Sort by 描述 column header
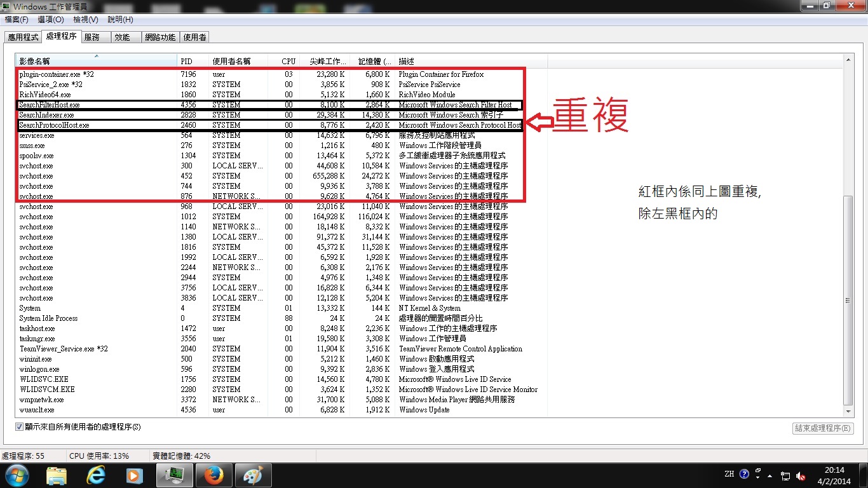This screenshot has height=488, width=868. pos(471,62)
